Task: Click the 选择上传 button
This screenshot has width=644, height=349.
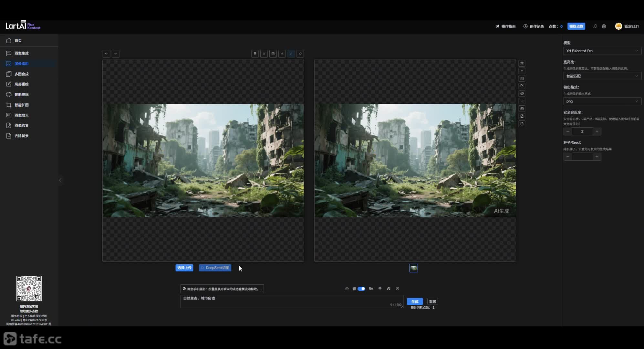Action: [184, 268]
